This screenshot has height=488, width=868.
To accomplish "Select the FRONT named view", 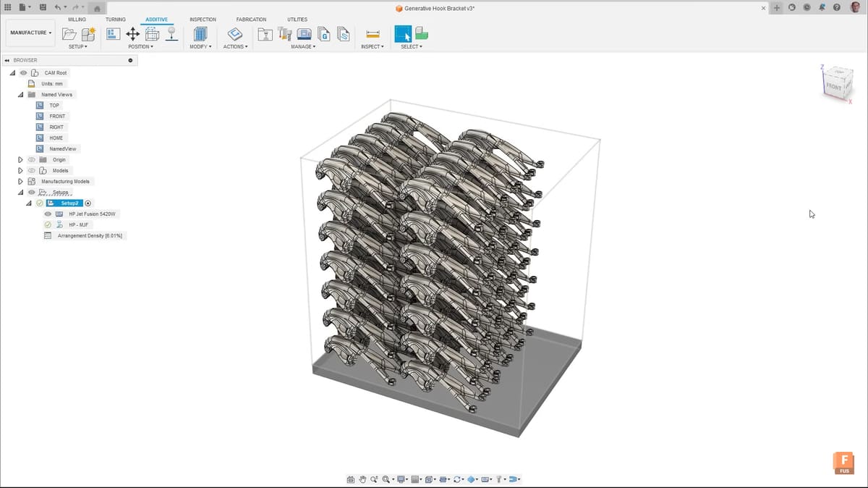I will (57, 117).
